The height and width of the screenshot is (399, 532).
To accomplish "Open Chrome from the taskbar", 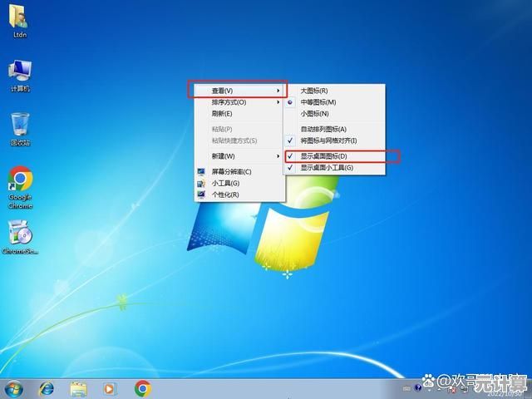I will pyautogui.click(x=142, y=388).
